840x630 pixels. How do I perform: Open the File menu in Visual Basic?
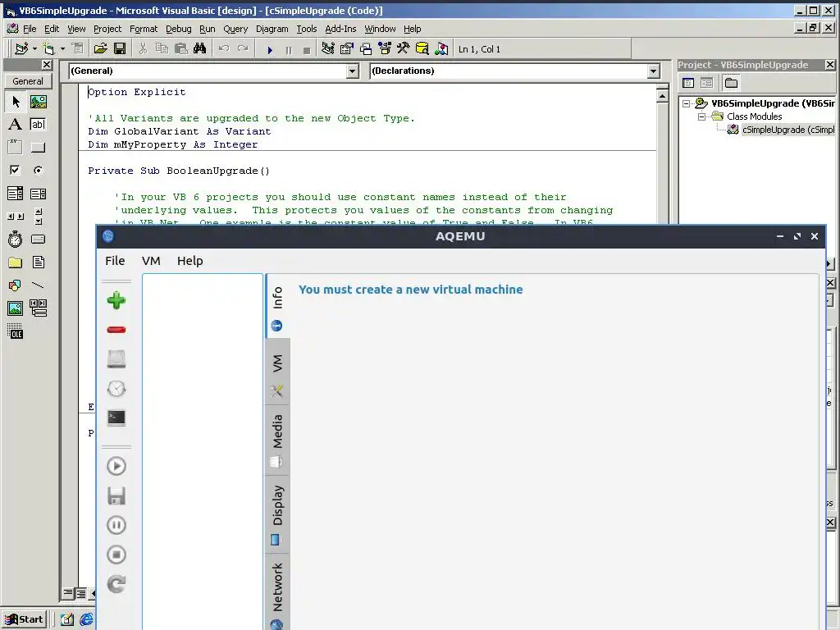point(30,29)
